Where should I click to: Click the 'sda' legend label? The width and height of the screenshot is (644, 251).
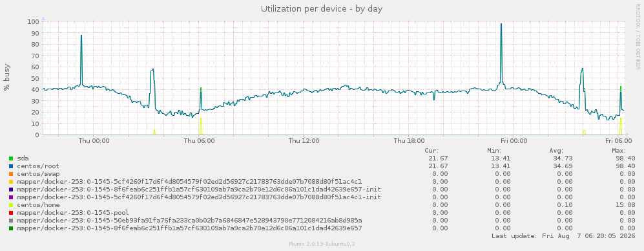point(23,158)
